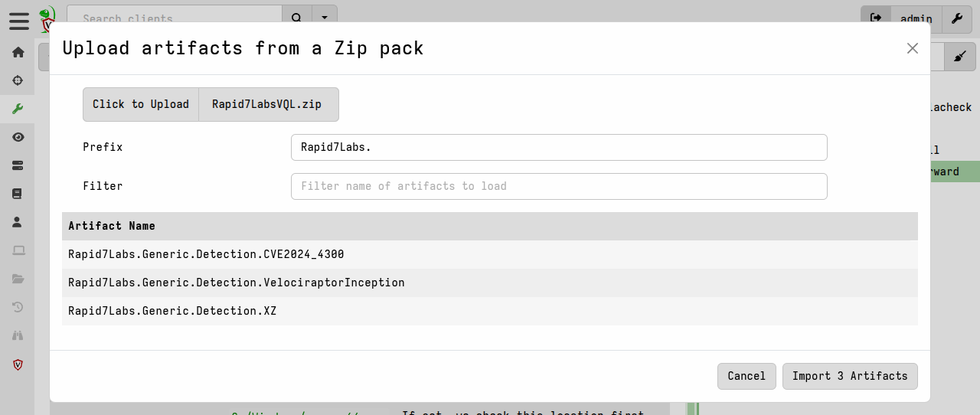
Task: Select the wrench View Artifacts icon
Action: tap(18, 109)
